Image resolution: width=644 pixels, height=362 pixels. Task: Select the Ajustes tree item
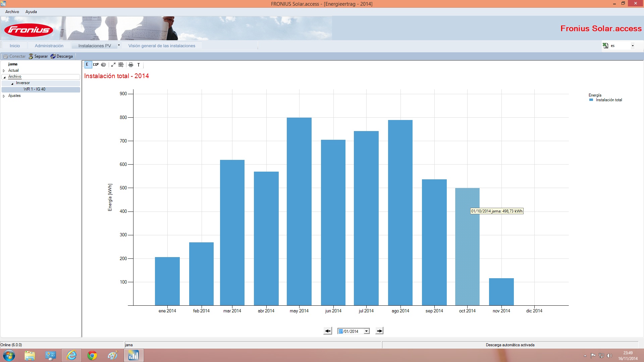tap(14, 96)
